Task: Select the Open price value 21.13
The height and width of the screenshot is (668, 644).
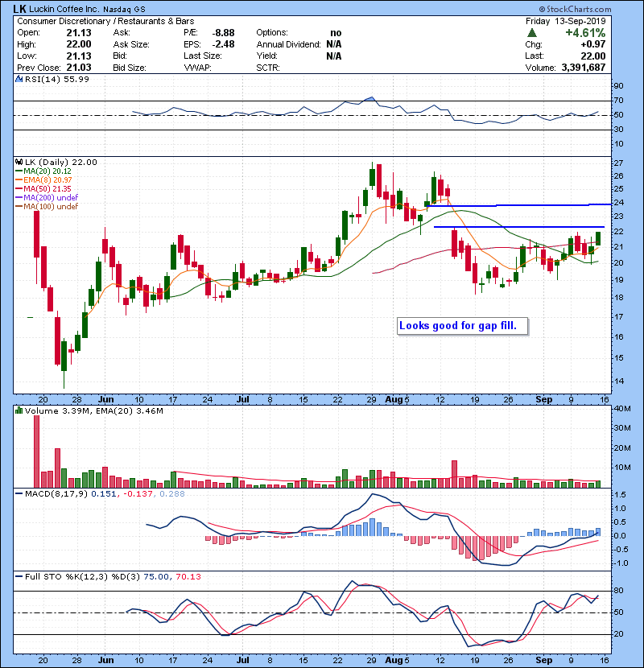Action: pyautogui.click(x=78, y=33)
